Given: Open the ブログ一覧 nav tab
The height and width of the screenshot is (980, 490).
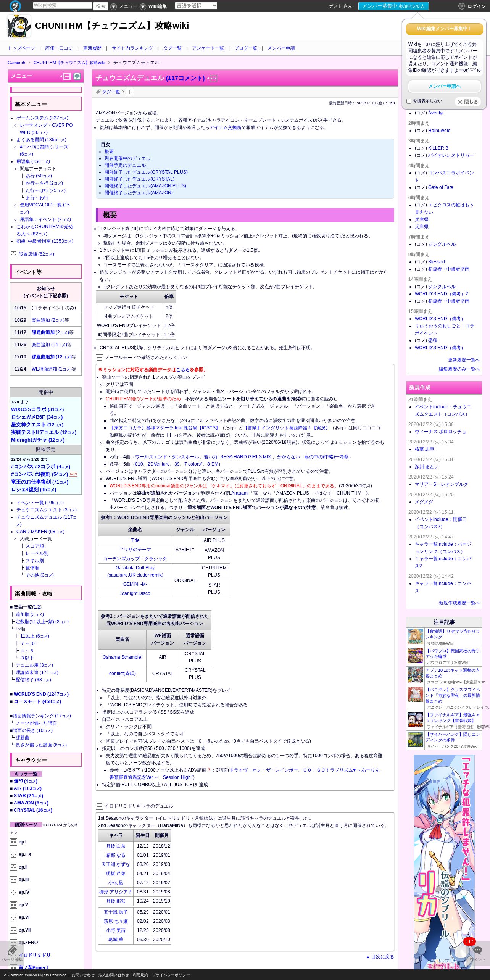Looking at the screenshot, I should (246, 48).
